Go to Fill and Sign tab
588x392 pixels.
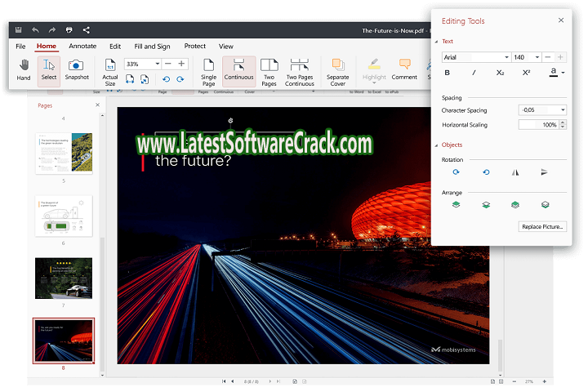pyautogui.click(x=152, y=47)
